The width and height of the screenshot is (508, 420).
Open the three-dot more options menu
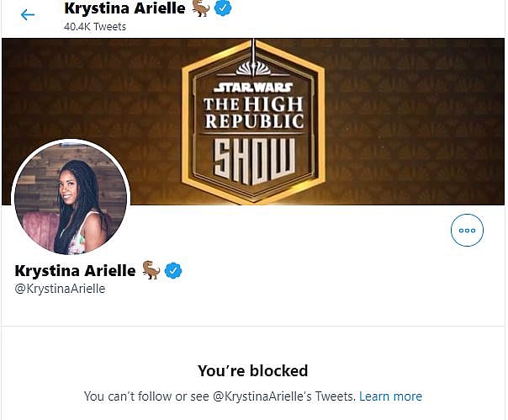click(x=467, y=230)
